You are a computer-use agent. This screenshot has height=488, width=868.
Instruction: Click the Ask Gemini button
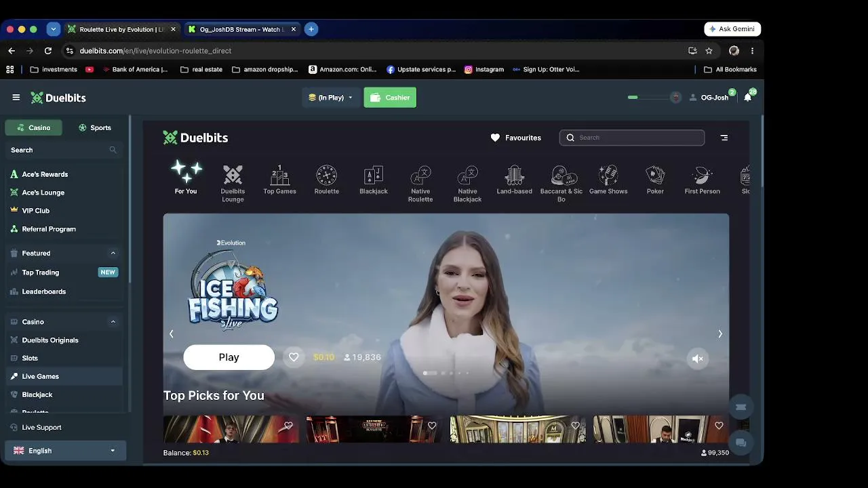(x=733, y=29)
